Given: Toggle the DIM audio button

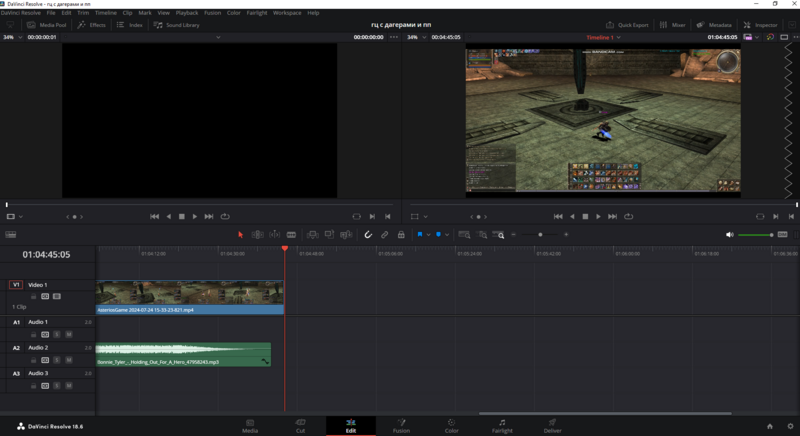Looking at the screenshot, I should 782,235.
